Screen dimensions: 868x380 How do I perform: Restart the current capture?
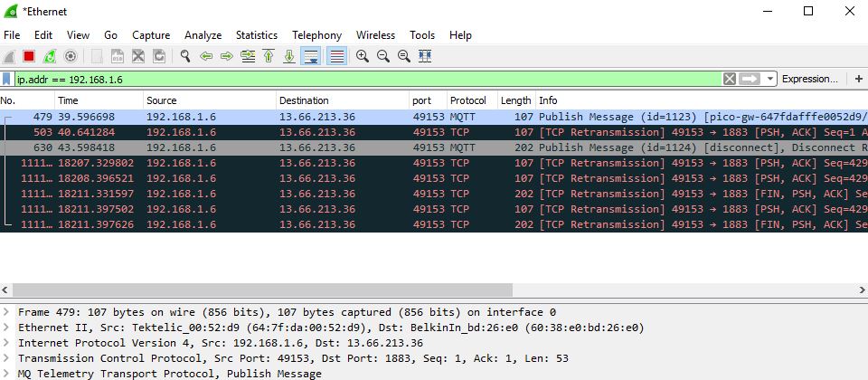[x=50, y=56]
